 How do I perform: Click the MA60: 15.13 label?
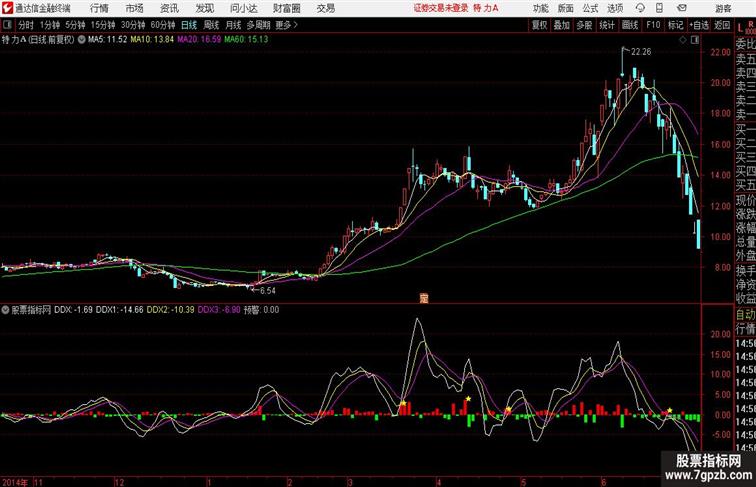click(246, 40)
